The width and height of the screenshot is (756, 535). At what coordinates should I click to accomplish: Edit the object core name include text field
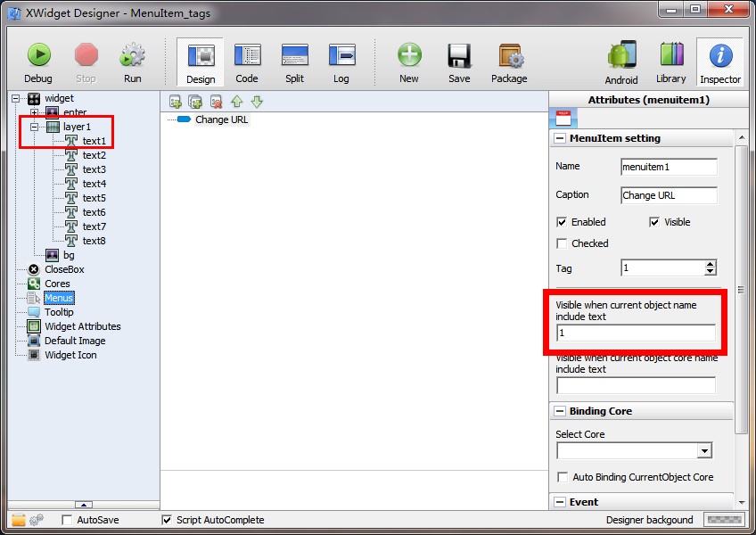(x=636, y=385)
